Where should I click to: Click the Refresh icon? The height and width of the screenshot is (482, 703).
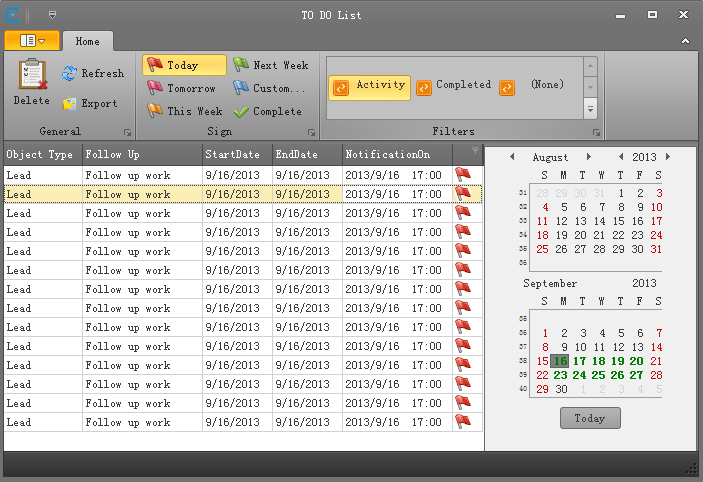point(69,74)
